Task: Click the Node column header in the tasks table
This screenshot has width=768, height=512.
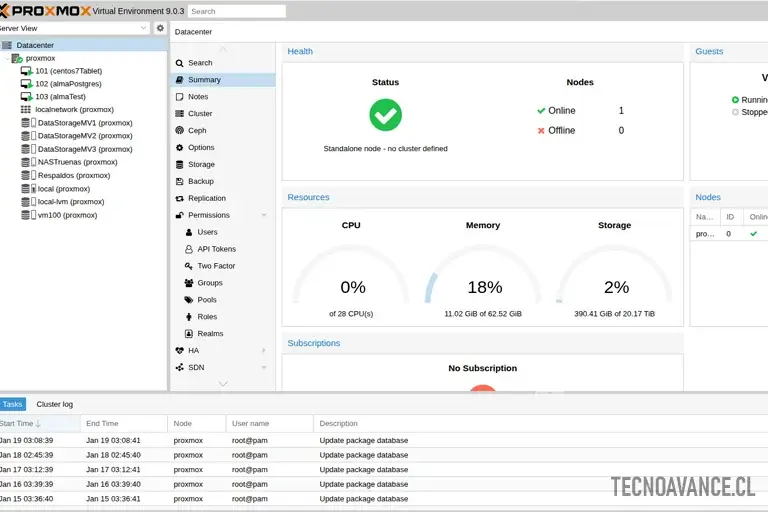Action: [x=196, y=423]
